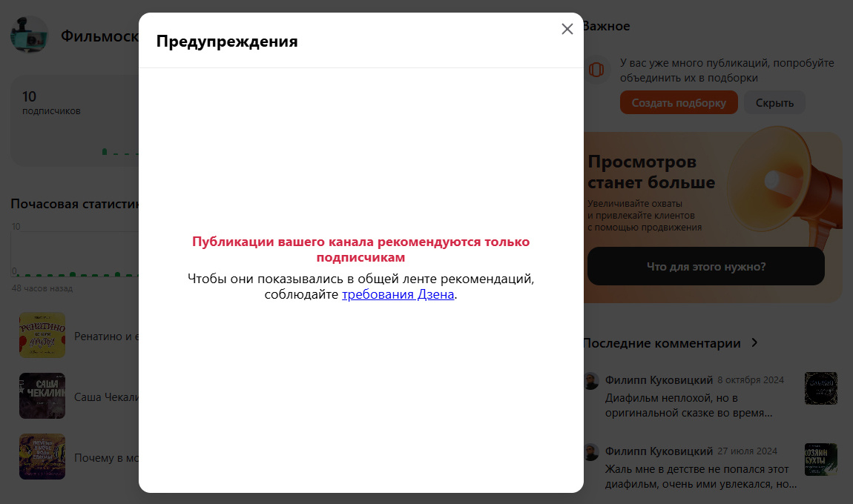Open comment from 8 октября 2024
This screenshot has height=504, width=853.
pos(694,397)
